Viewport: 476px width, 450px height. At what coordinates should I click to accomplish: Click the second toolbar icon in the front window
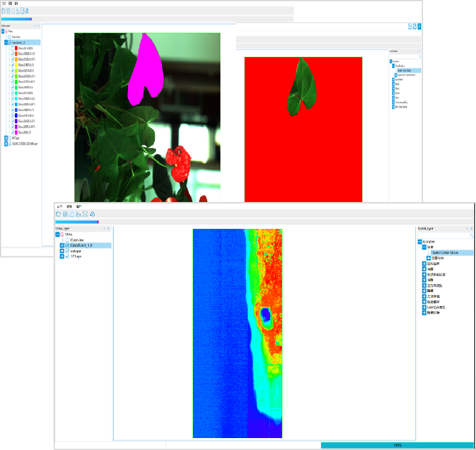[x=66, y=214]
